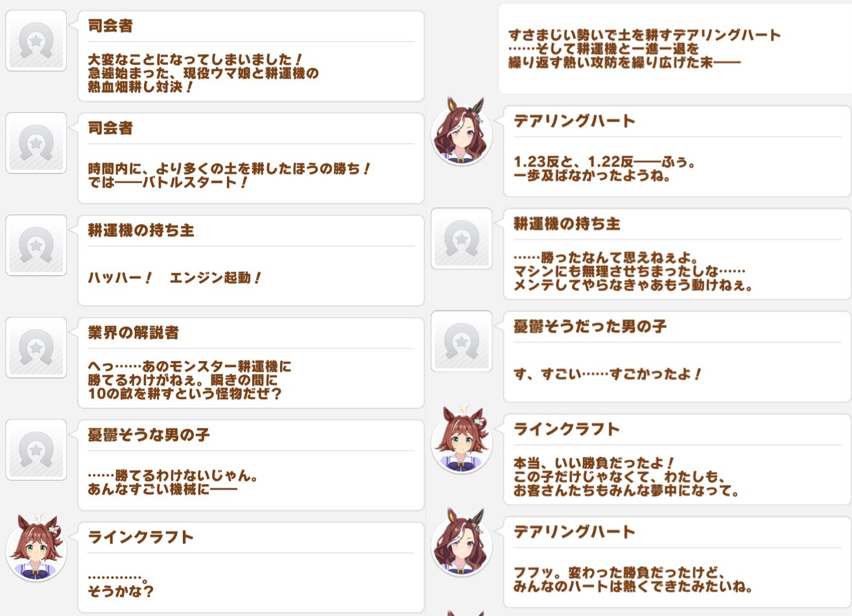Tap the みんなのハートは熱くできた dialogue bubble

[678, 563]
